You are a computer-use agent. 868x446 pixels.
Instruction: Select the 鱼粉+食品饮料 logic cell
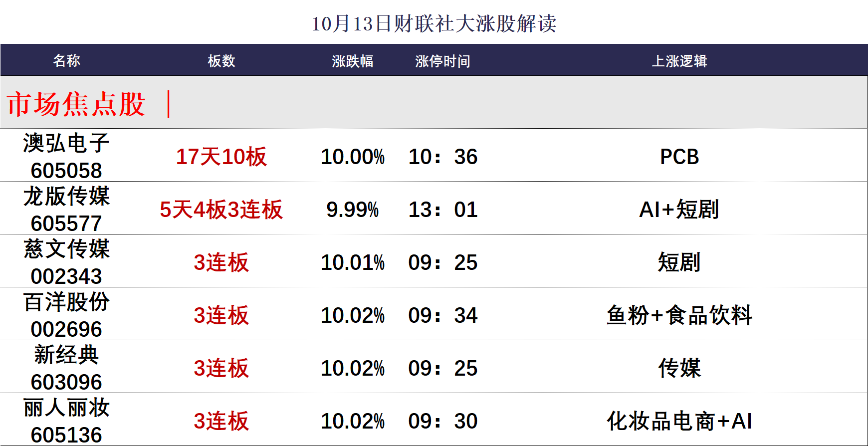679,315
